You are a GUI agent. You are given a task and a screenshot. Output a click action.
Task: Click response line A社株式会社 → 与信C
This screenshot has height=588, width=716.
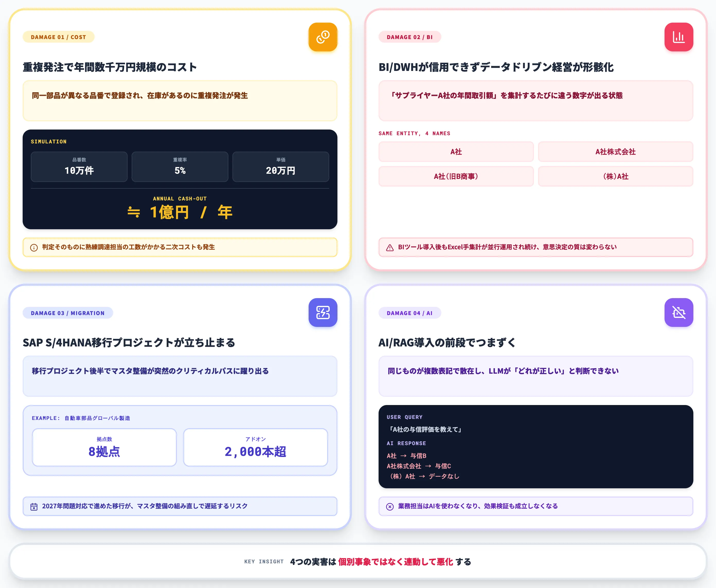pos(419,466)
